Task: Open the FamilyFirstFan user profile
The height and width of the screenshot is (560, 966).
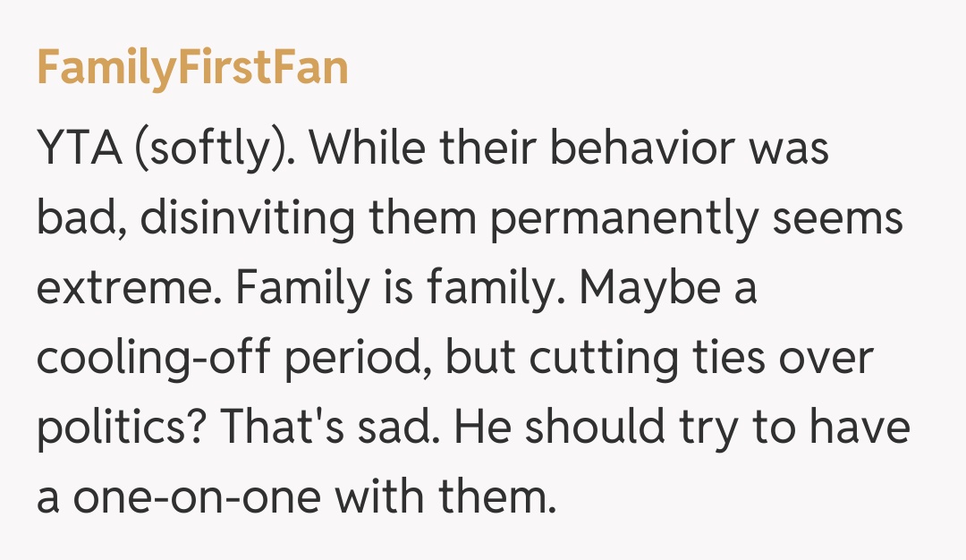Action: 191,68
